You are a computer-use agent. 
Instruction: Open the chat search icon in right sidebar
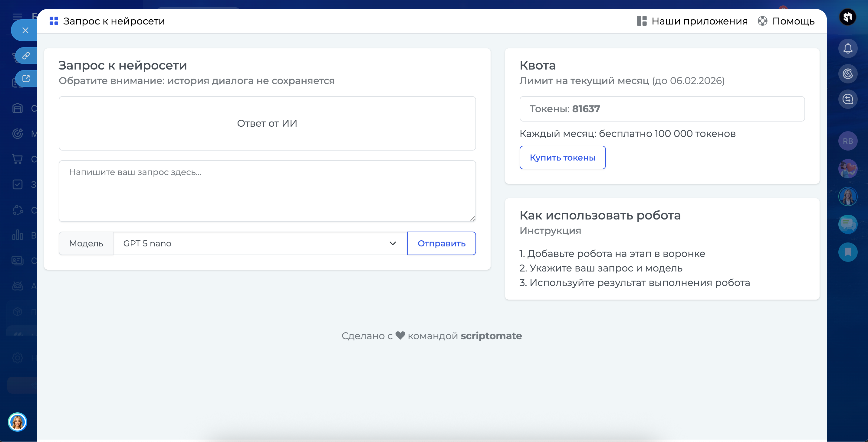[847, 99]
